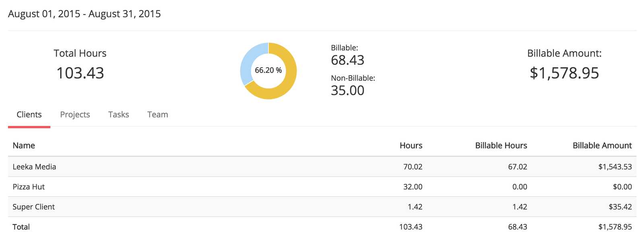
Task: Open the Pizza Hut client row
Action: pos(29,187)
